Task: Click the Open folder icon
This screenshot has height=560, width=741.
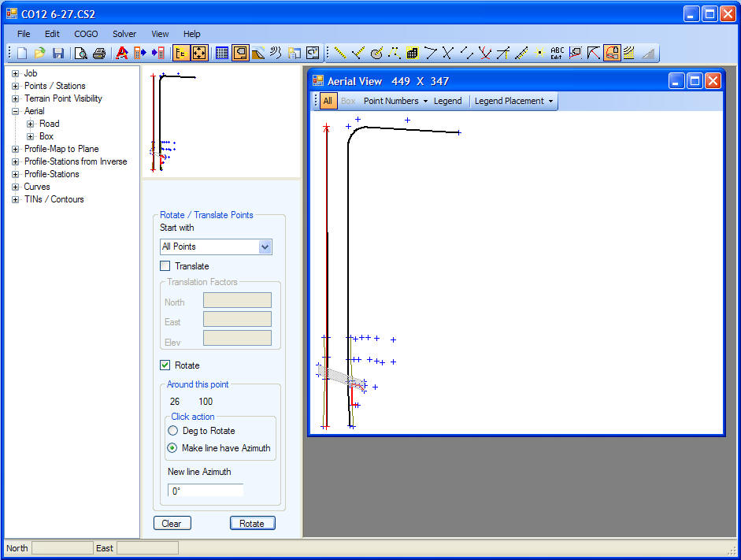Action: (39, 53)
